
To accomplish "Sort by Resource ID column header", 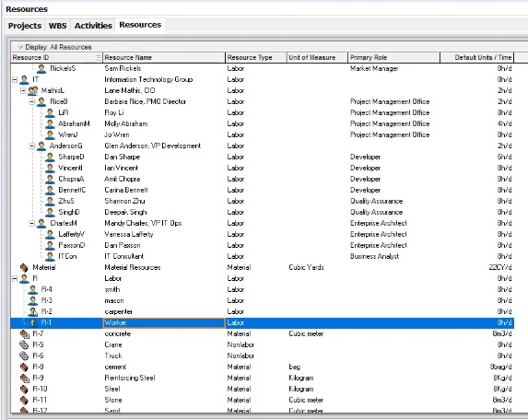I will click(x=56, y=57).
